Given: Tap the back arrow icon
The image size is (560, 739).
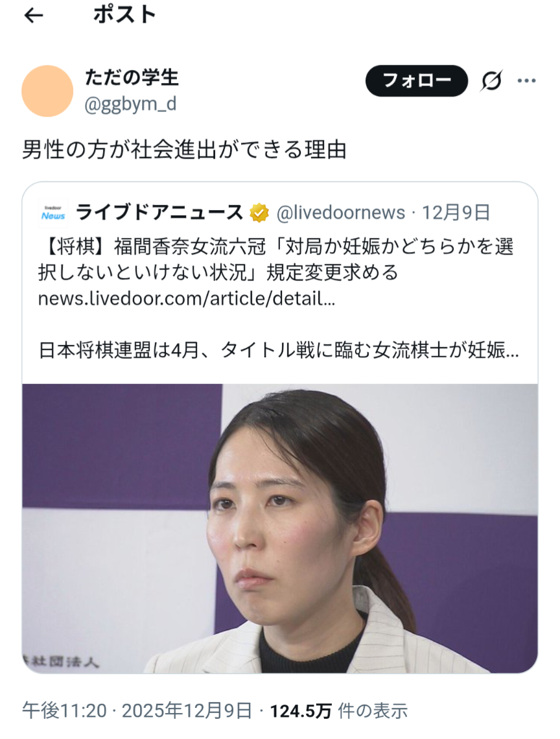Looking at the screenshot, I should 34,16.
